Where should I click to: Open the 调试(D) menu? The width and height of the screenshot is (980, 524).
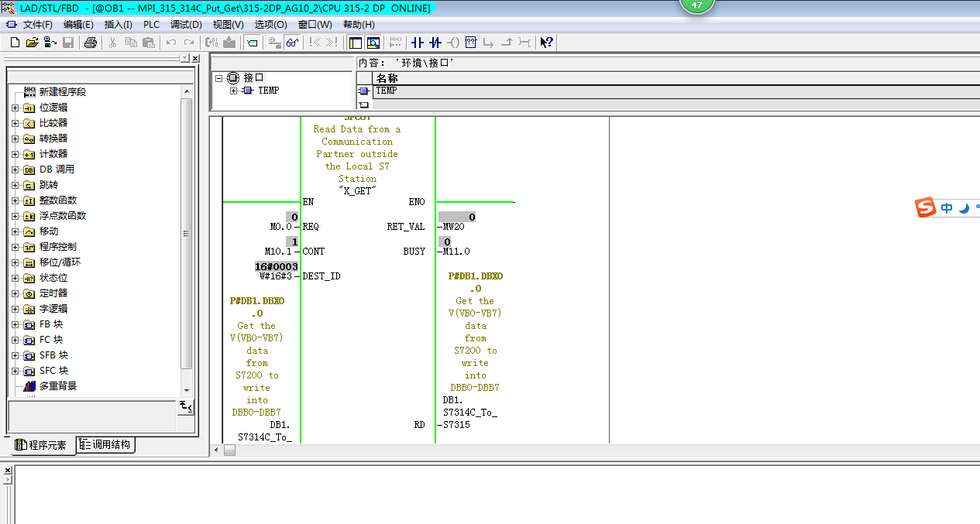pyautogui.click(x=186, y=25)
